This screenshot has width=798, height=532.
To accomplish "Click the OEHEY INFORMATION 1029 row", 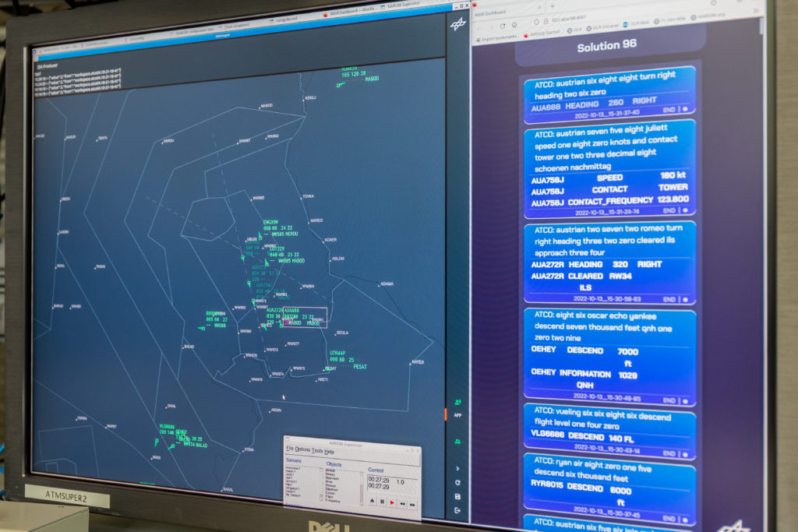I will 584,374.
